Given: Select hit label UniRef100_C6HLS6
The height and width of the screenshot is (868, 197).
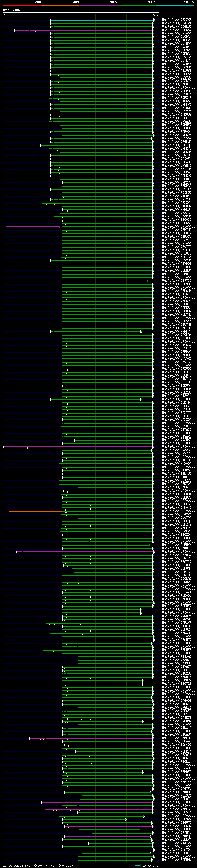Looking at the screenshot, I should click(177, 504).
